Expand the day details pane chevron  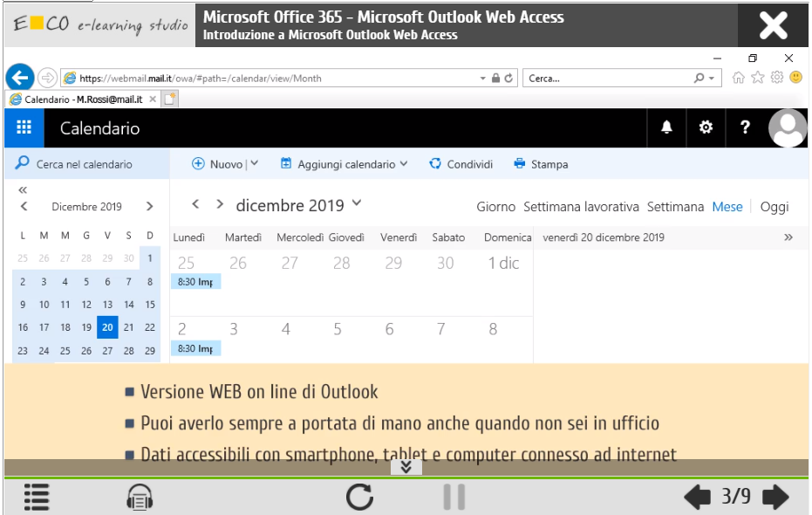[788, 237]
